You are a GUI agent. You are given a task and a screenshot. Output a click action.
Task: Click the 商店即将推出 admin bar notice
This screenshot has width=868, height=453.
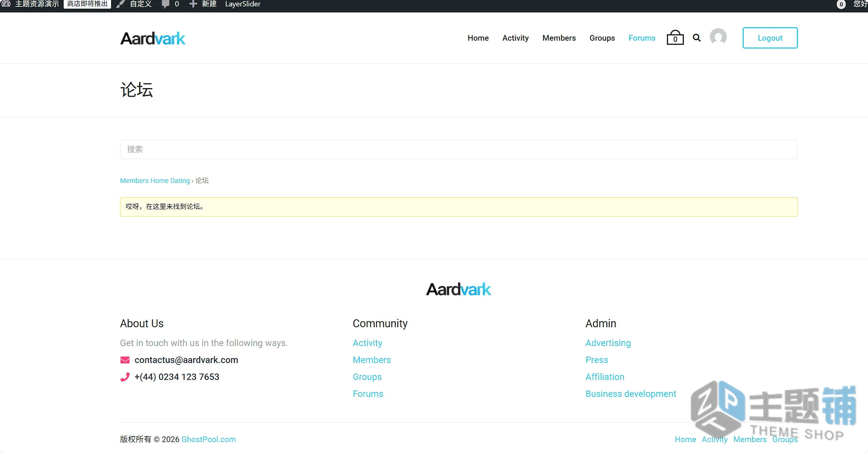point(87,4)
